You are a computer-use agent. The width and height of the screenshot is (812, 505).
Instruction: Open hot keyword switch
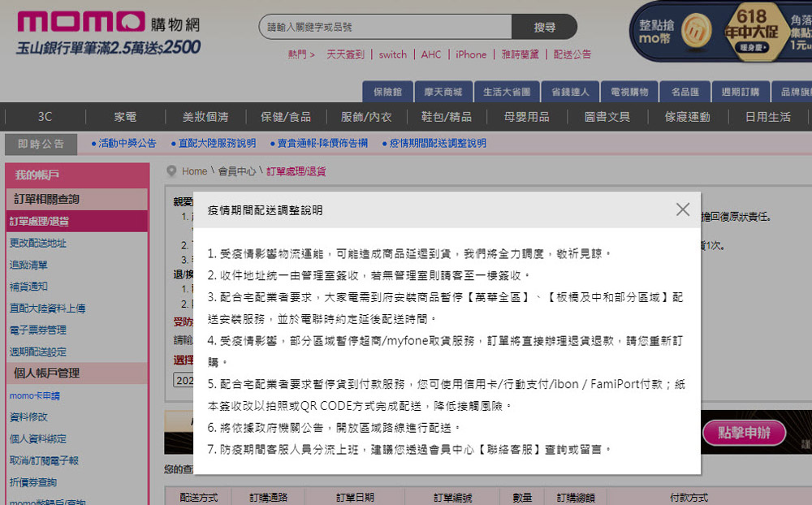point(392,54)
